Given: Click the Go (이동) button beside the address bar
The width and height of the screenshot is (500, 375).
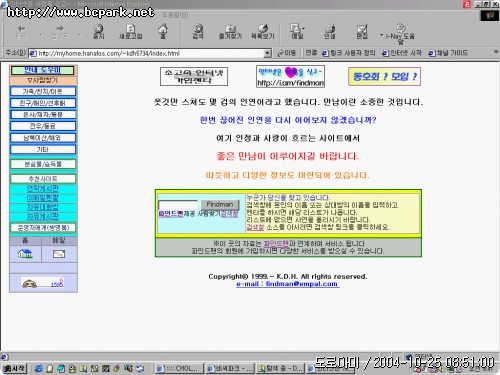Looking at the screenshot, I should (287, 53).
